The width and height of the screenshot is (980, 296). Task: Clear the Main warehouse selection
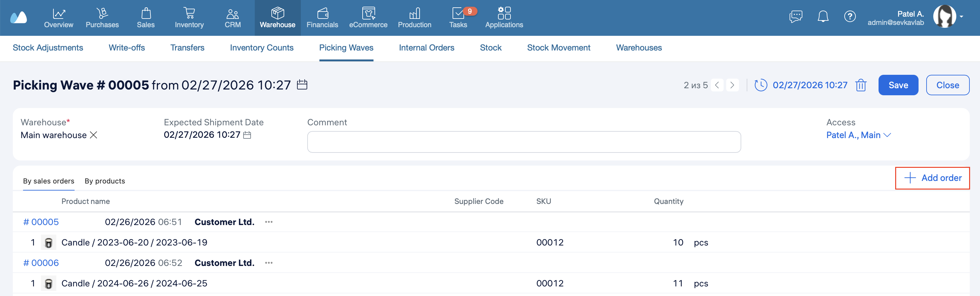point(93,135)
